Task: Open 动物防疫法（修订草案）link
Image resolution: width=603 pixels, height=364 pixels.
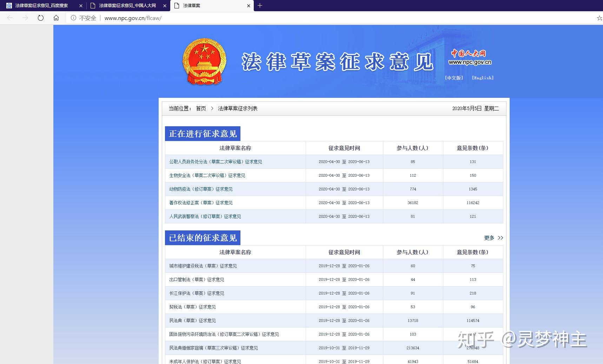Action: click(x=201, y=189)
